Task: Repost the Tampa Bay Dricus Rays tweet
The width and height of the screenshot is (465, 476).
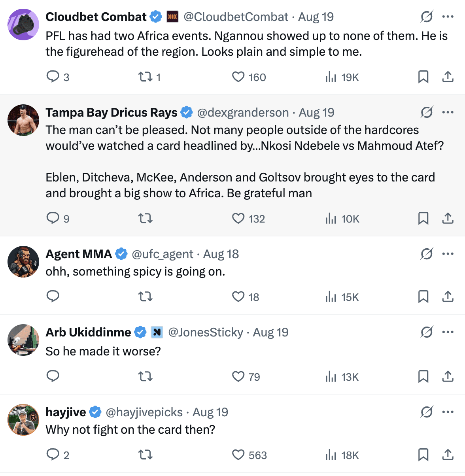Action: pos(145,218)
